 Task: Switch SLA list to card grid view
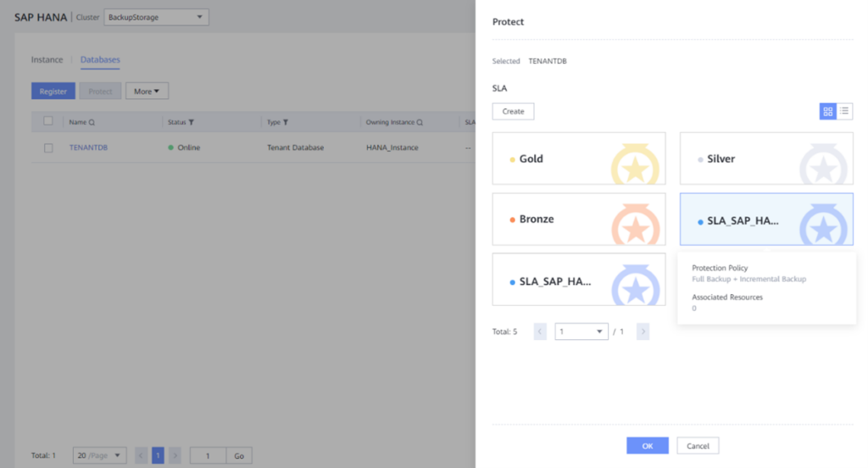click(827, 111)
